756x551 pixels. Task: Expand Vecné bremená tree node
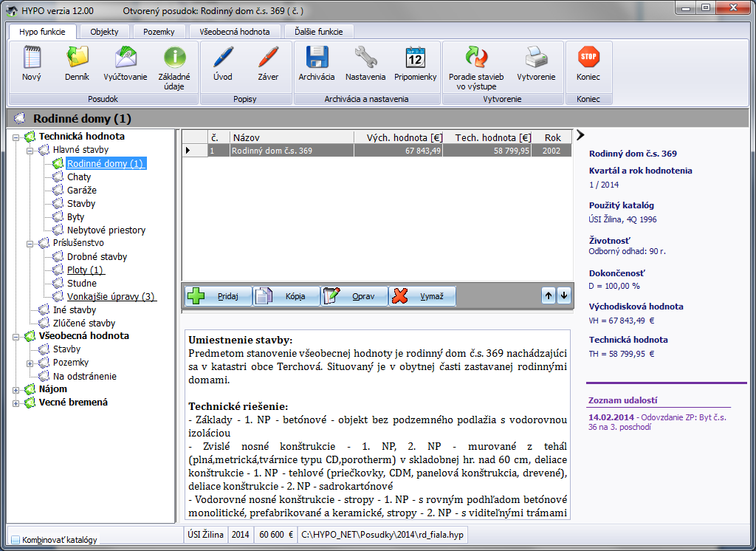coord(16,403)
